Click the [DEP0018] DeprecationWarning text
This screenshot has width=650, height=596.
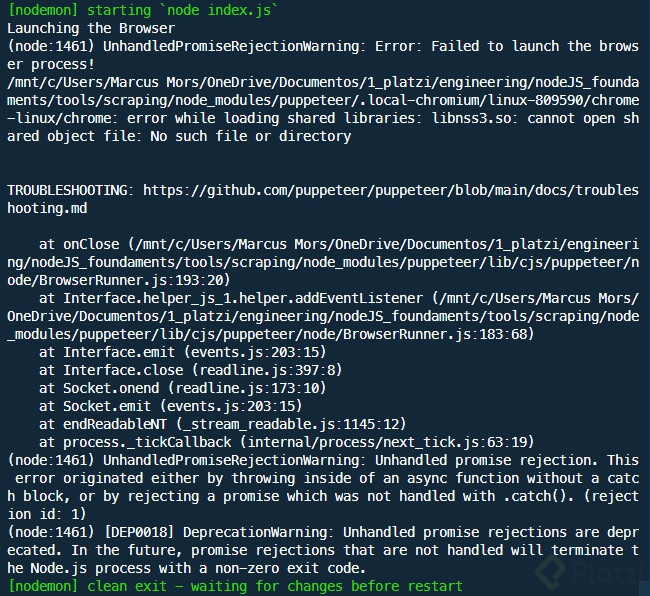(218, 532)
